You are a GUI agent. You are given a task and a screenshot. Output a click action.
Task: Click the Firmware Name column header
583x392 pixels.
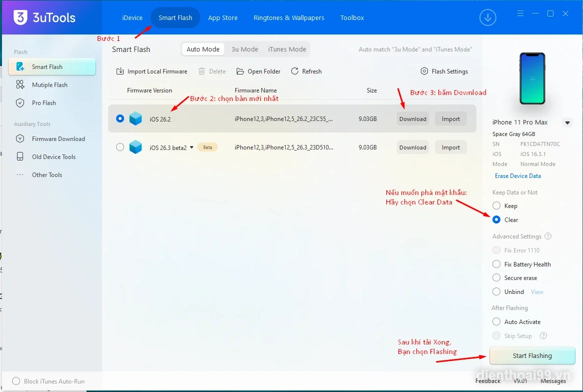pyautogui.click(x=256, y=90)
